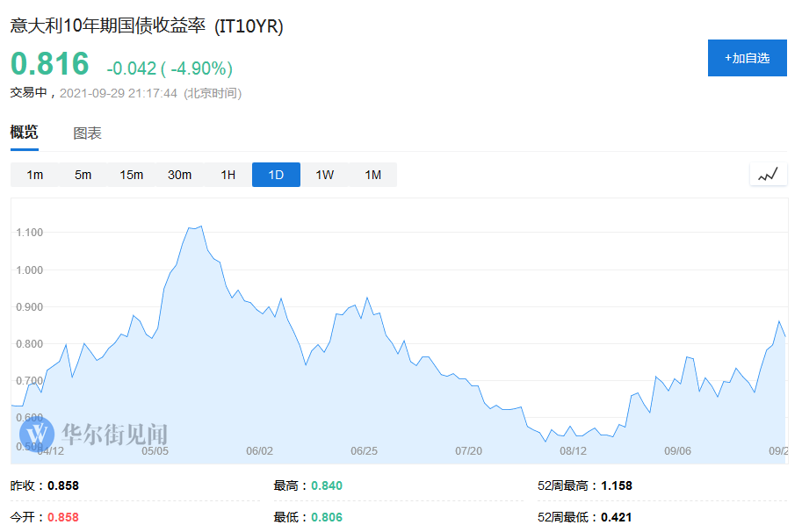The height and width of the screenshot is (532, 802).
Task: Open the 图表 chart tab
Action: click(88, 133)
